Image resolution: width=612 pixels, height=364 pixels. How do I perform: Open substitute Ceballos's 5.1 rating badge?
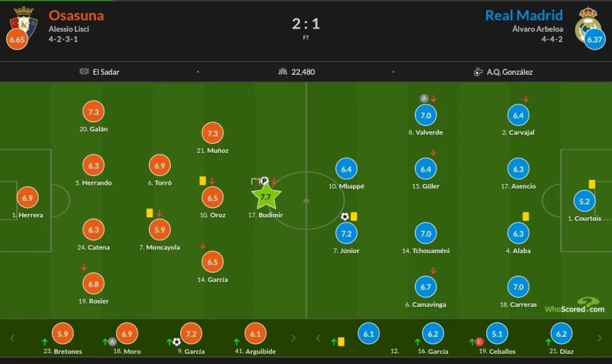(497, 333)
